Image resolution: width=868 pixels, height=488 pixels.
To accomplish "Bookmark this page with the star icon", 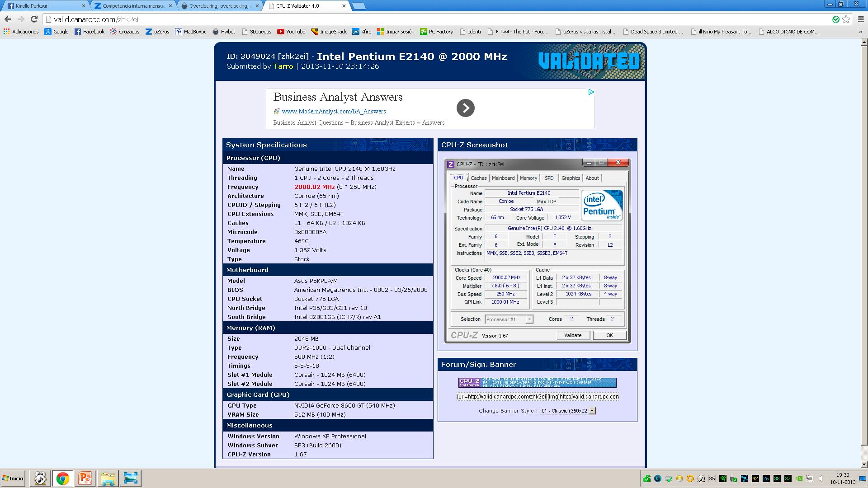I will coord(846,19).
